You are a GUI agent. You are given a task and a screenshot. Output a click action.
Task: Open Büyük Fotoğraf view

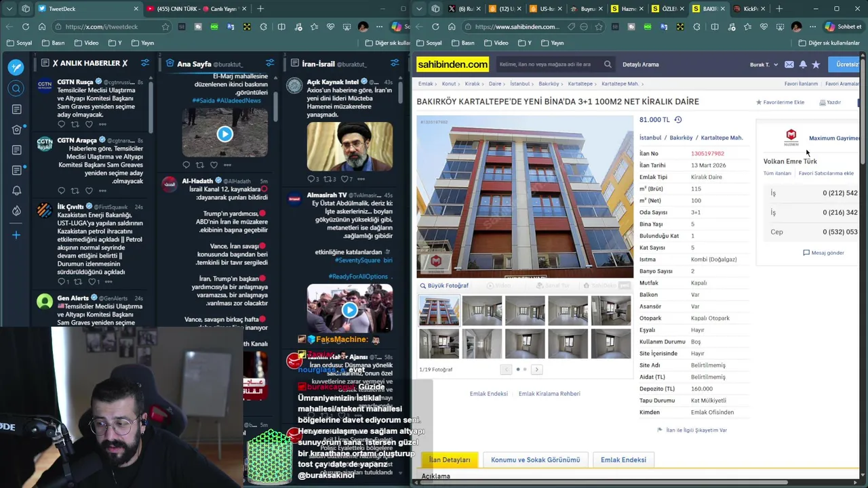[444, 285]
